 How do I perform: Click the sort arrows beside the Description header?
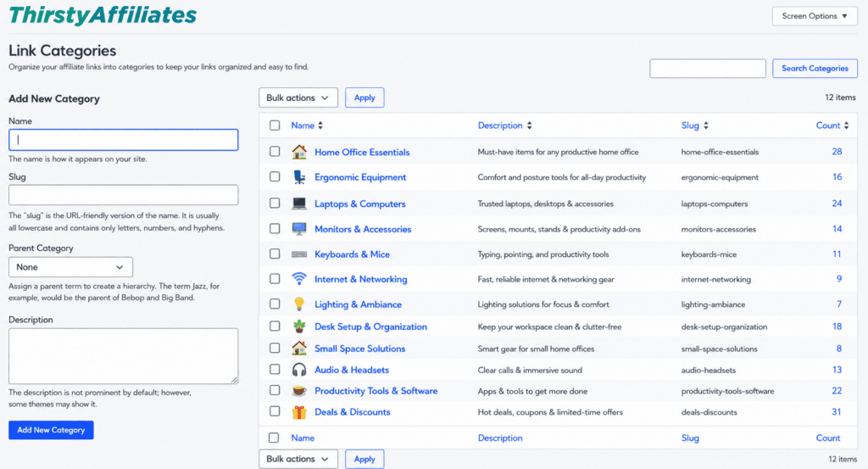pyautogui.click(x=529, y=126)
